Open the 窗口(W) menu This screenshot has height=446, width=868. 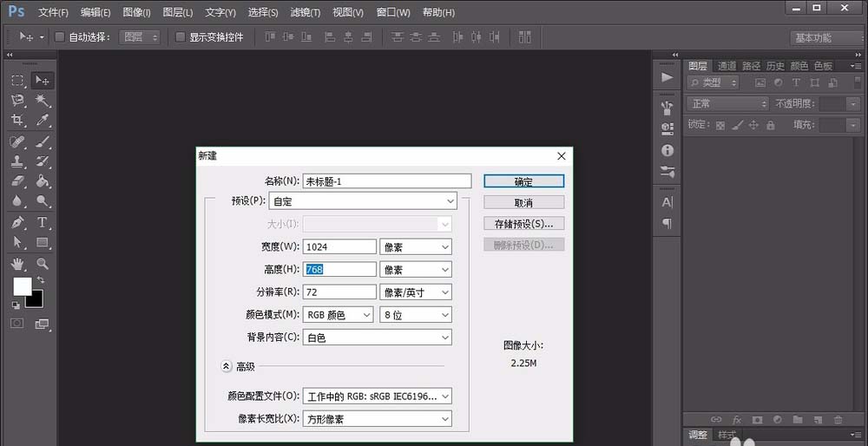[x=393, y=12]
